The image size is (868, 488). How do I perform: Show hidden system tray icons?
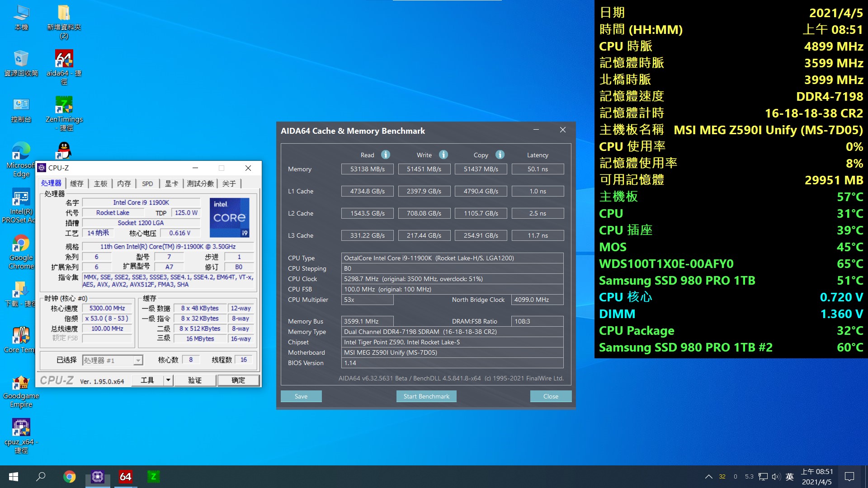pos(708,477)
